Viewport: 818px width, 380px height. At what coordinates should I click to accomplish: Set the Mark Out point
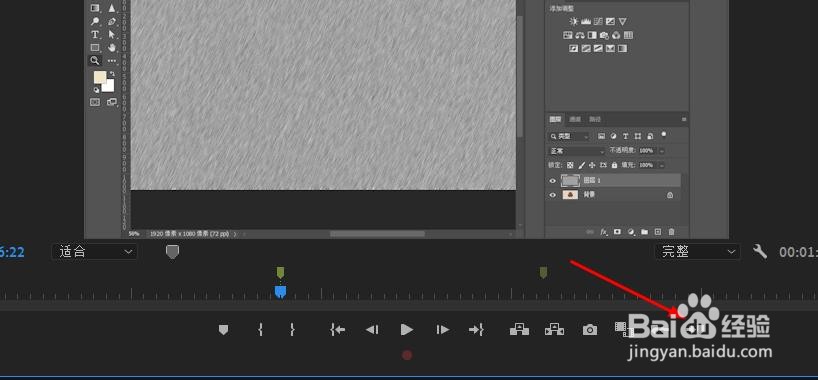click(x=293, y=329)
